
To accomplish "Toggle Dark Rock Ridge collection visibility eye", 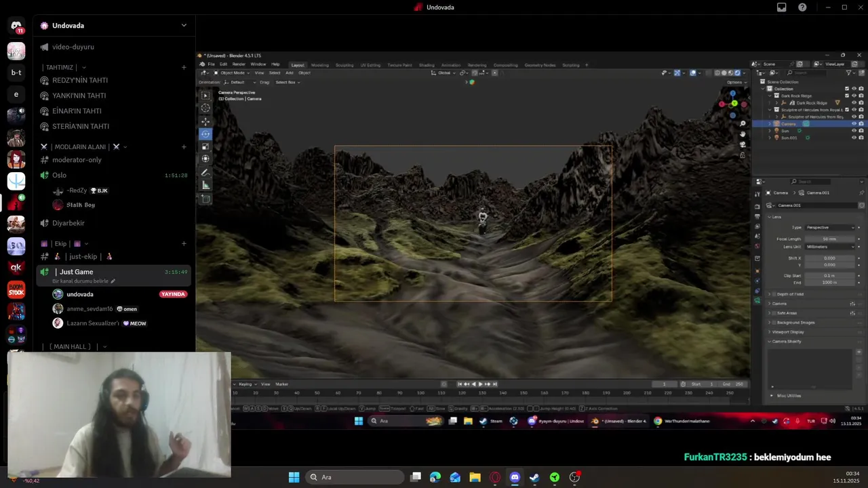I will (x=854, y=96).
